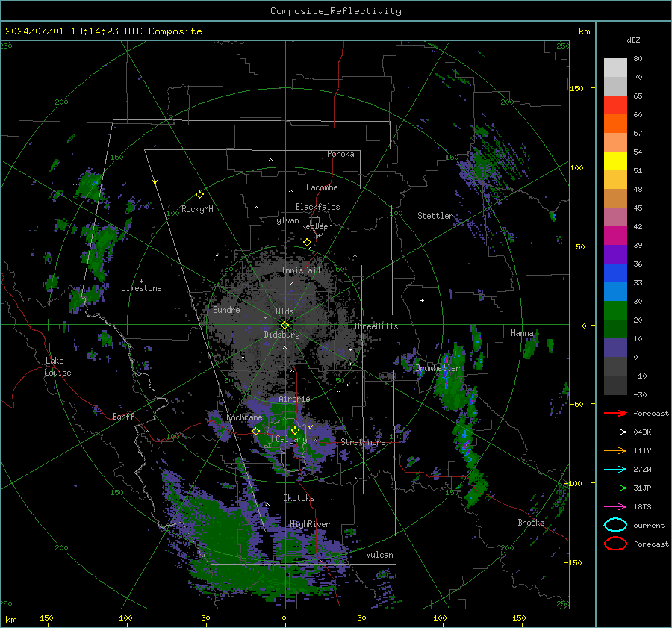Image resolution: width=672 pixels, height=628 pixels.
Task: Click the green 31JP arrow in the legend
Action: coord(615,488)
